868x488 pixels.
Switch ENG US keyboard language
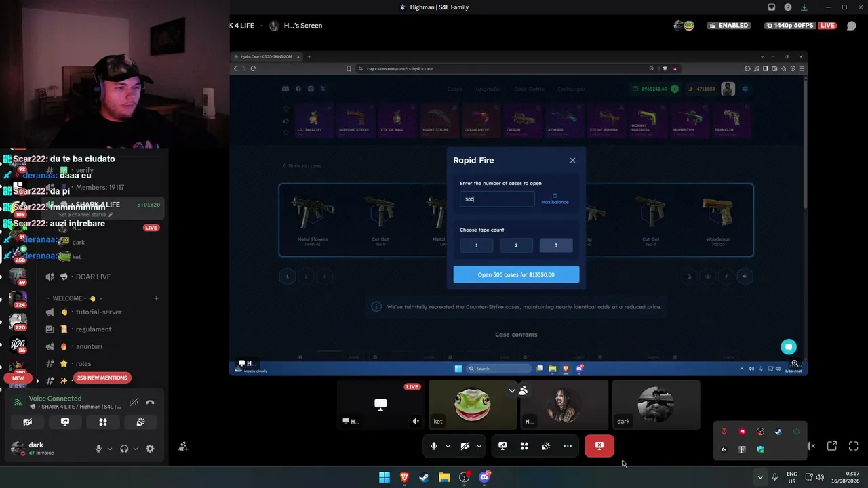(x=792, y=477)
